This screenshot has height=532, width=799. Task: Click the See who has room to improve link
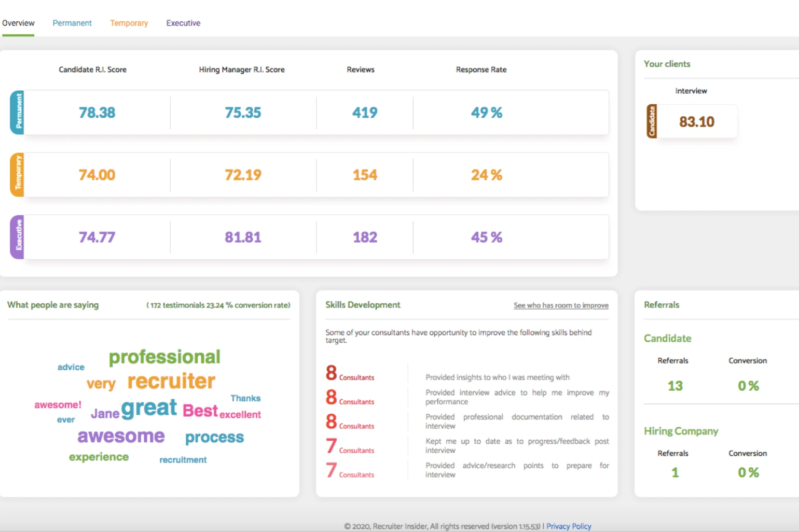click(561, 305)
